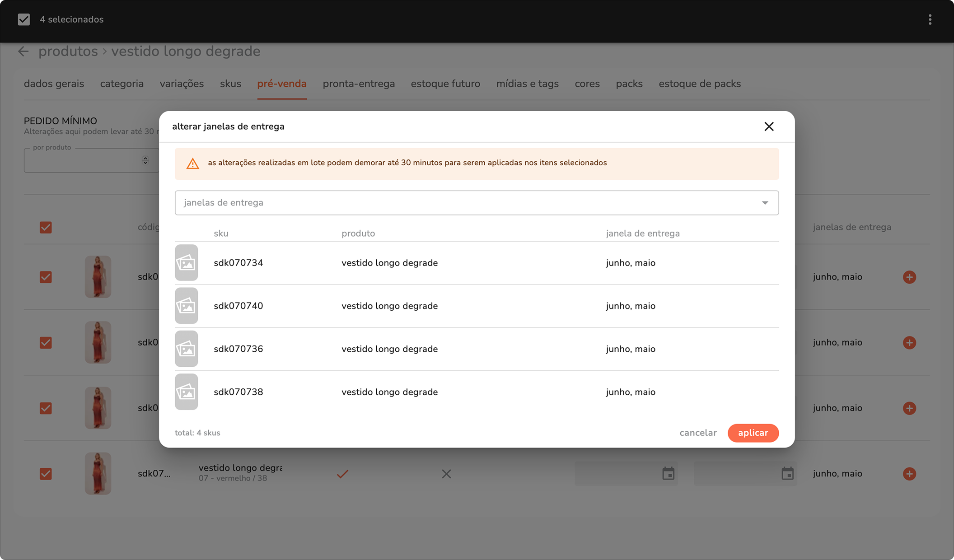Click cancelar in the dialog
Screen dimensions: 954x560
pos(698,433)
